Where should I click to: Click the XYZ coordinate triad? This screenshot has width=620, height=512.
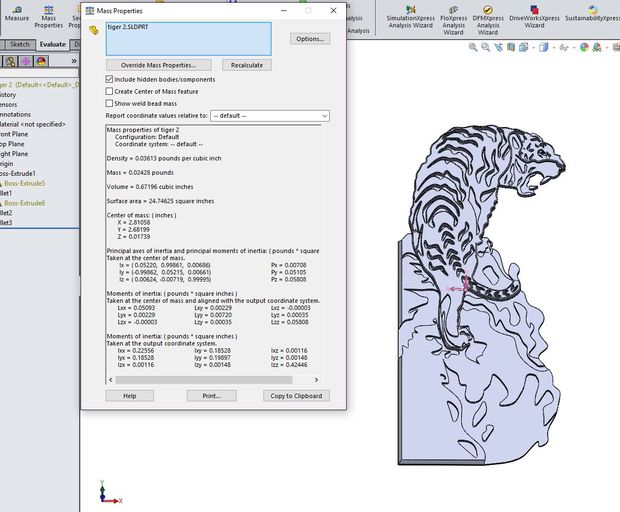(110, 493)
